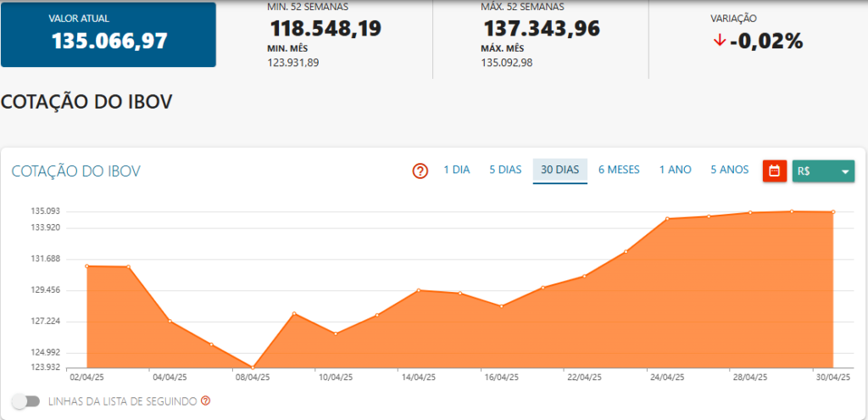Toggle the LINHAS DA LISTA DE SEGUINDO switch

click(26, 401)
